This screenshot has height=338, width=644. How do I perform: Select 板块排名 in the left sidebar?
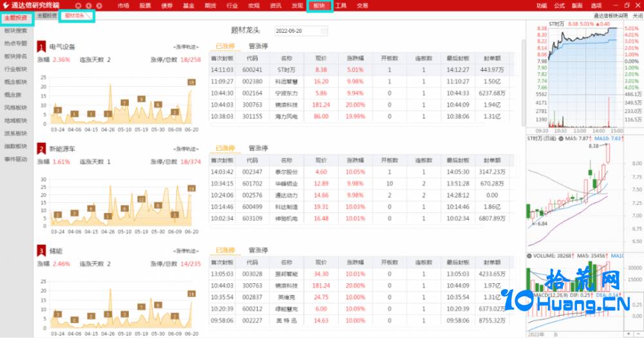click(x=15, y=56)
